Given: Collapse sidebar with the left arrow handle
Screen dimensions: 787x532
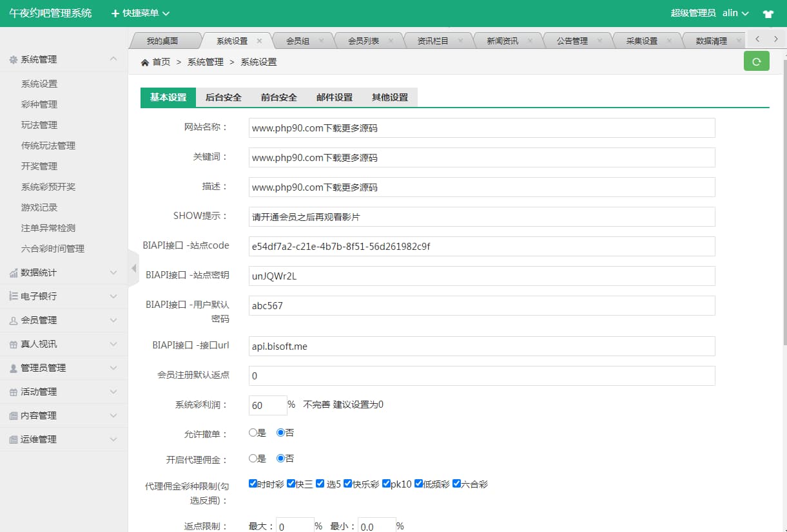Looking at the screenshot, I should (x=133, y=268).
